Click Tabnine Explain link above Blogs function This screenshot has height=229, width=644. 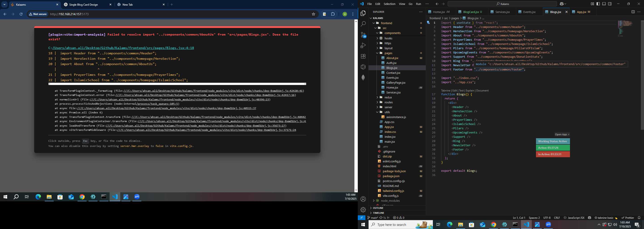[x=470, y=91]
